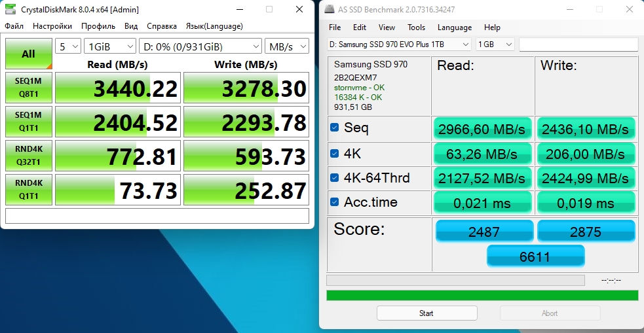Open the MB/s unit dropdown

(287, 46)
